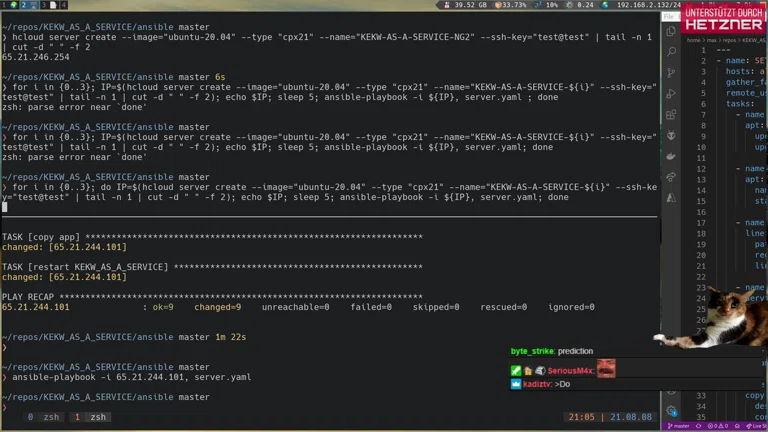
Task: Click the Hetzner sponsor banner
Action: pyautogui.click(x=724, y=19)
